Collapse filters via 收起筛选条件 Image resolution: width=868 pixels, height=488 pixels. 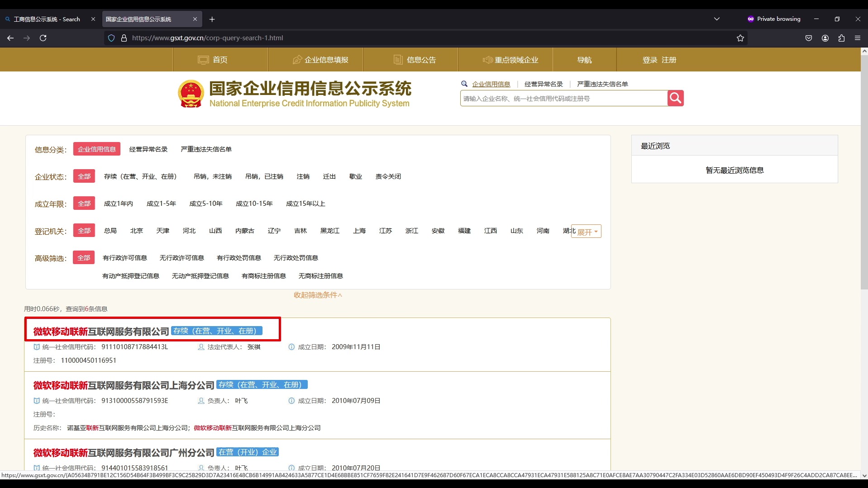tap(318, 295)
